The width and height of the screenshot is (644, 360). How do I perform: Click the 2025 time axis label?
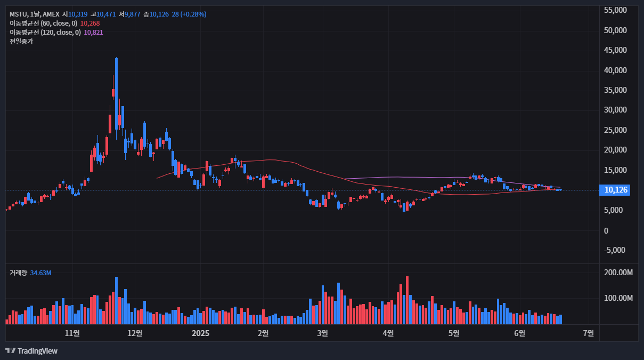tap(201, 333)
